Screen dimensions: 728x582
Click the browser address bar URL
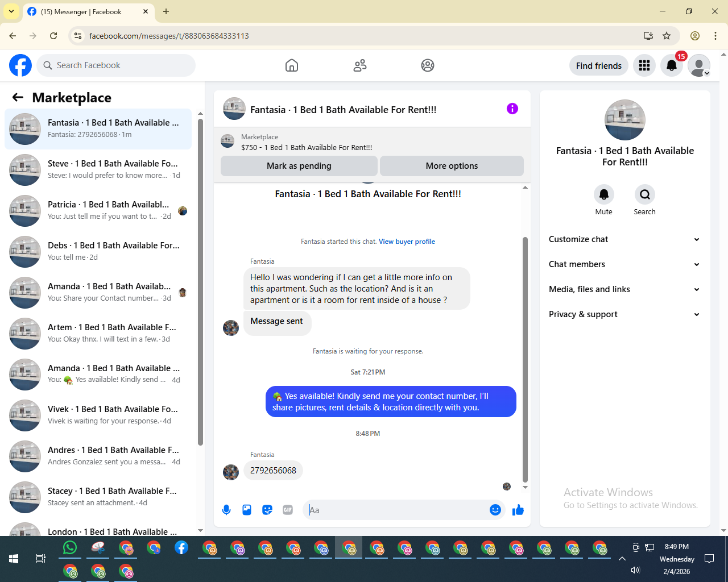[169, 36]
